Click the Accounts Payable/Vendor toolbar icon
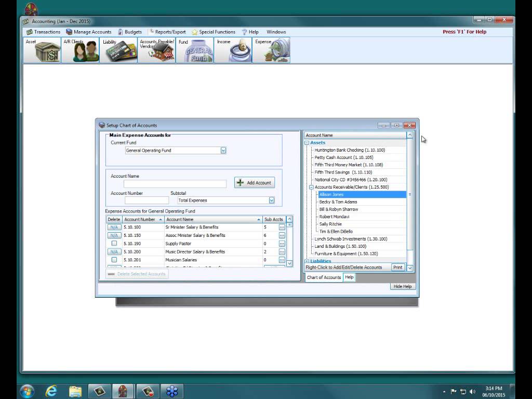Screen dimensions: 532x399 [157, 50]
